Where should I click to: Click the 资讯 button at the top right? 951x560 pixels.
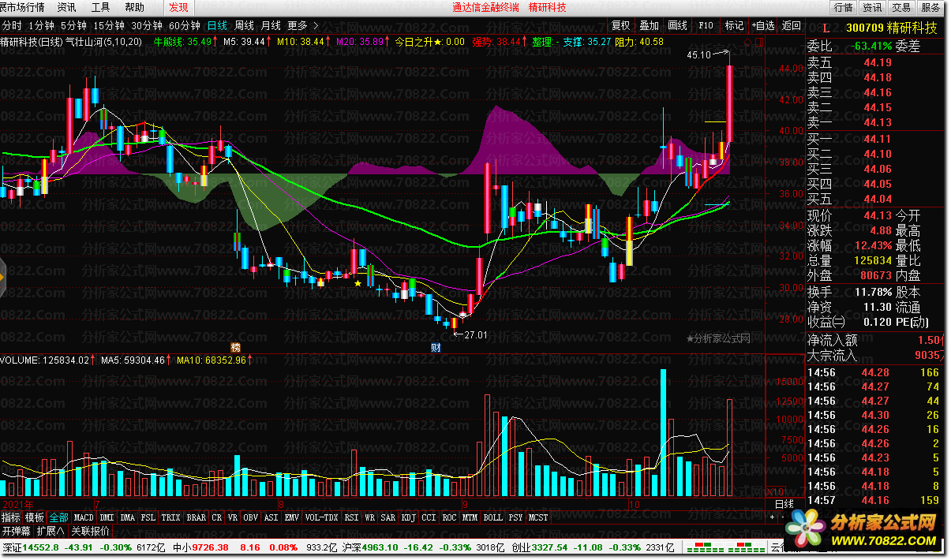tap(871, 7)
